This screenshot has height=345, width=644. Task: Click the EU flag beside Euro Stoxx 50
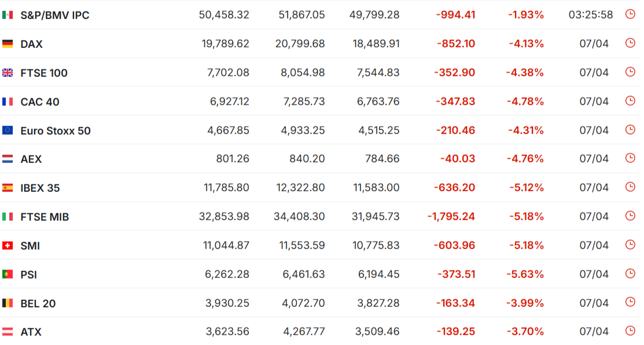click(8, 130)
